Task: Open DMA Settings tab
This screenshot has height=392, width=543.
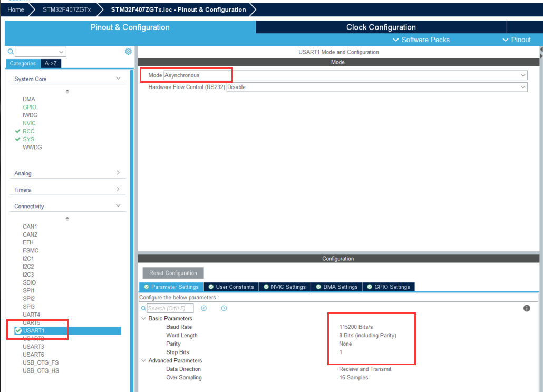Action: (336, 287)
